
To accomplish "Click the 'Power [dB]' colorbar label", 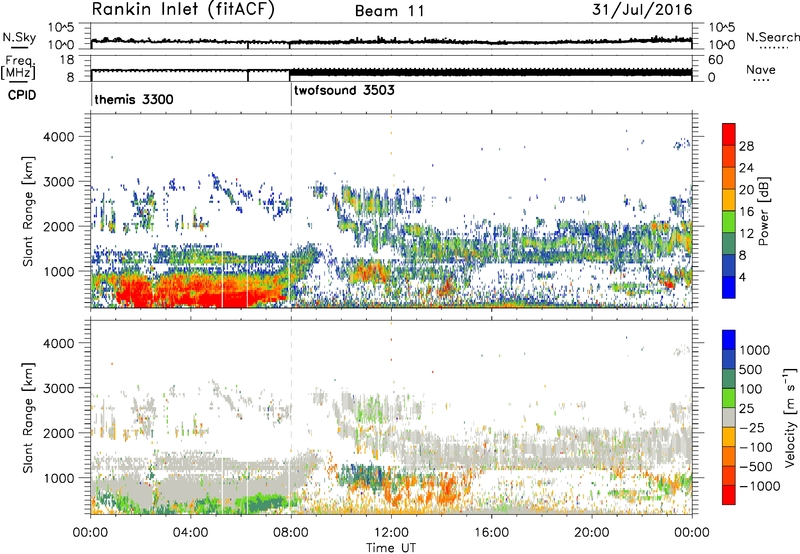I will click(x=763, y=211).
